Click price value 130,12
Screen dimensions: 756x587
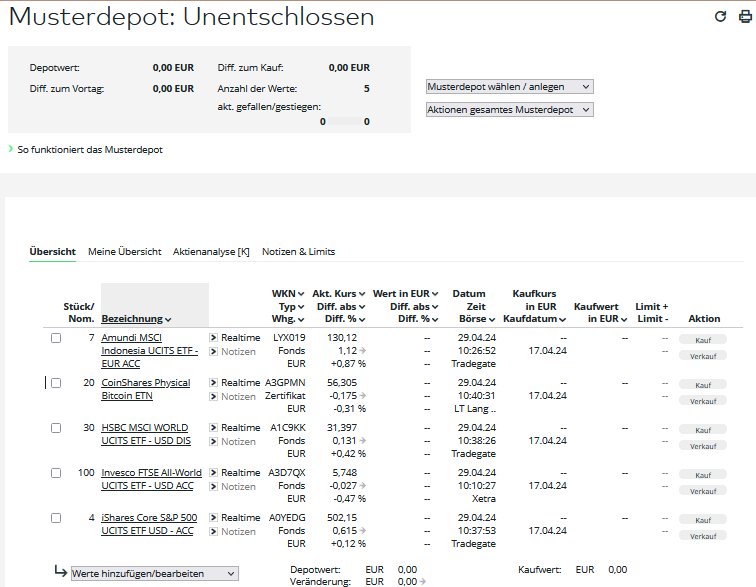tap(342, 338)
